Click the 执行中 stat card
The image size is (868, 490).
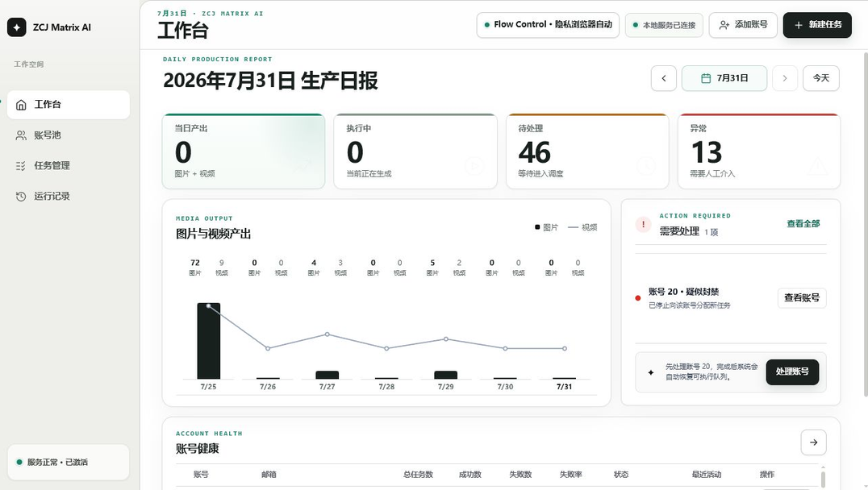[415, 152]
